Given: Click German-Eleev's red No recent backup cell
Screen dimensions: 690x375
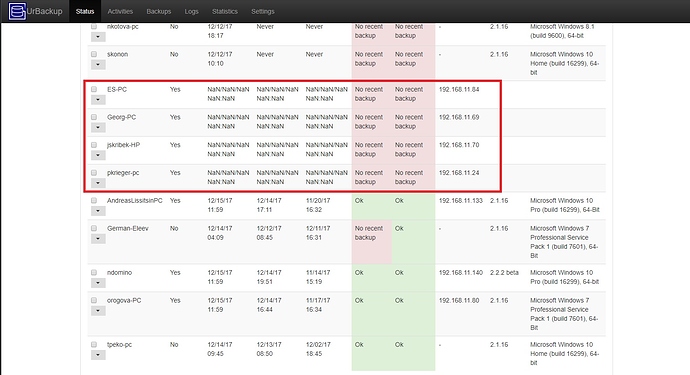Looking at the screenshot, I should (371, 242).
